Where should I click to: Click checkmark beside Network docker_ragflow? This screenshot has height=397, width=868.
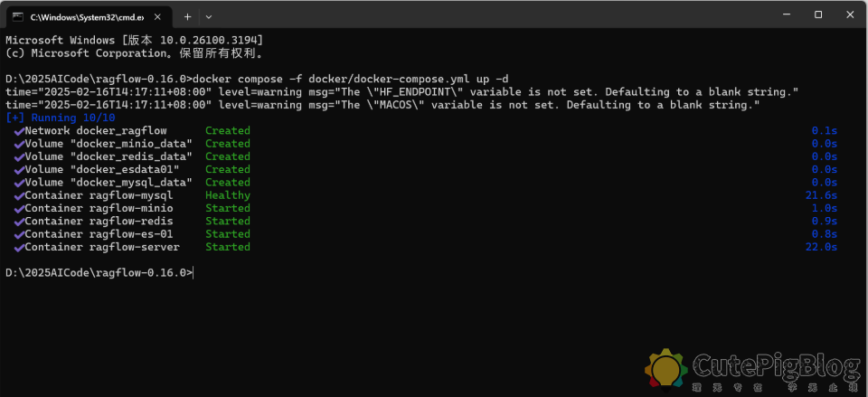pyautogui.click(x=18, y=131)
